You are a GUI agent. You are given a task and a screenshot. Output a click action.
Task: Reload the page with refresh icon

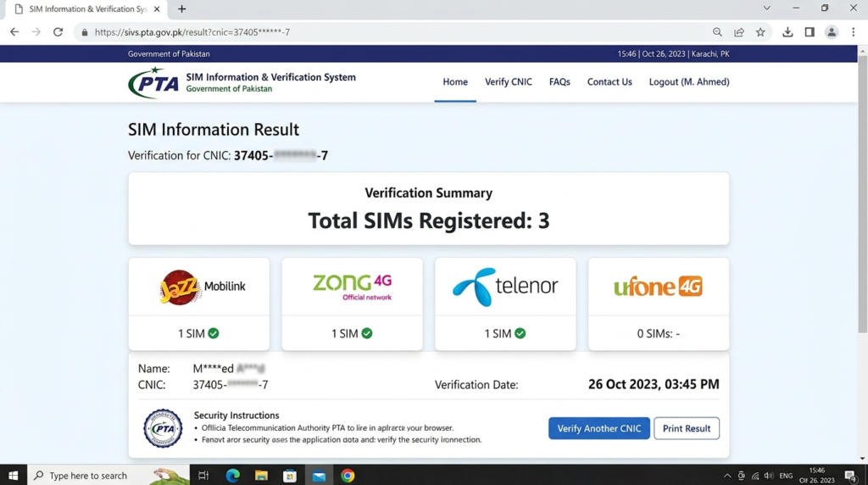[x=58, y=32]
